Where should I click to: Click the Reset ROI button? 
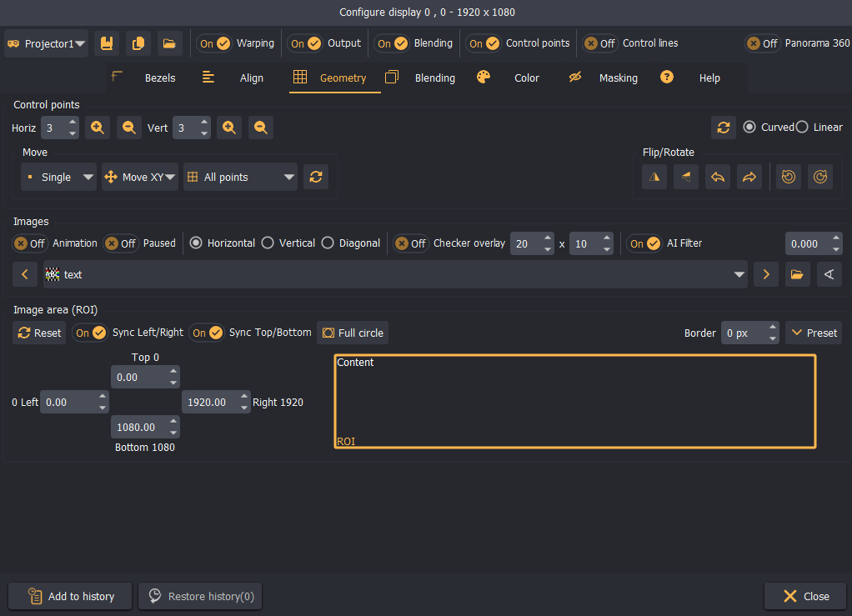tap(39, 333)
